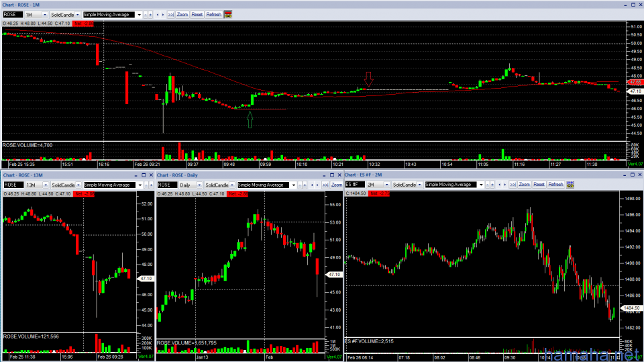Screen dimensions: 644x362
Task: Open SolidCandle style dropdown in ROSE Daily chart
Action: [232, 185]
